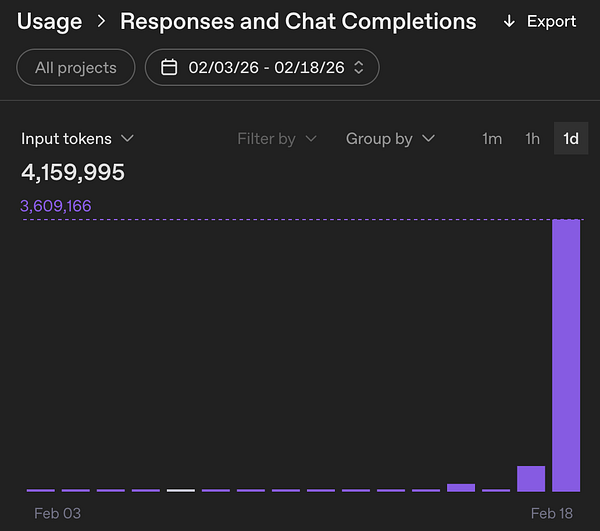Switch granularity to 1m

coord(492,138)
